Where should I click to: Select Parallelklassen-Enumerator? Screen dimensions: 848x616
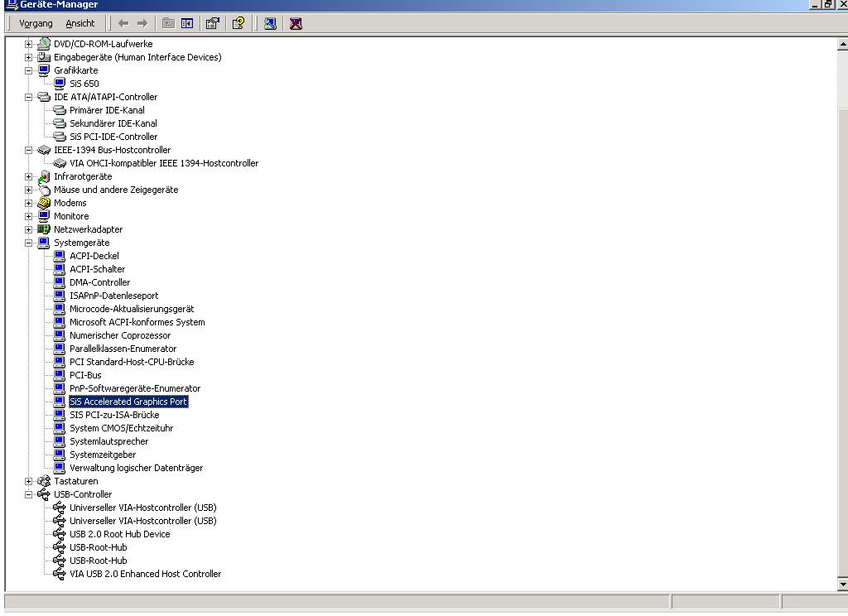point(123,349)
